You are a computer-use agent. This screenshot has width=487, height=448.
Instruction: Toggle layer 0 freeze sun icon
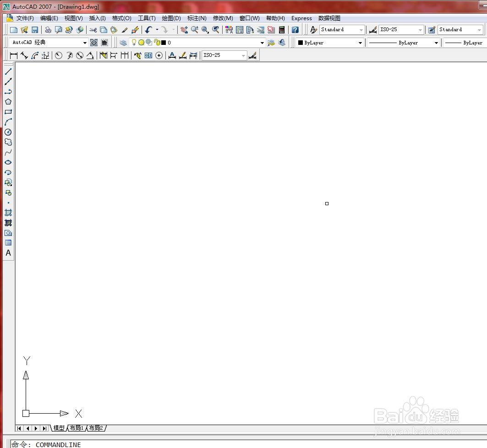pyautogui.click(x=141, y=43)
